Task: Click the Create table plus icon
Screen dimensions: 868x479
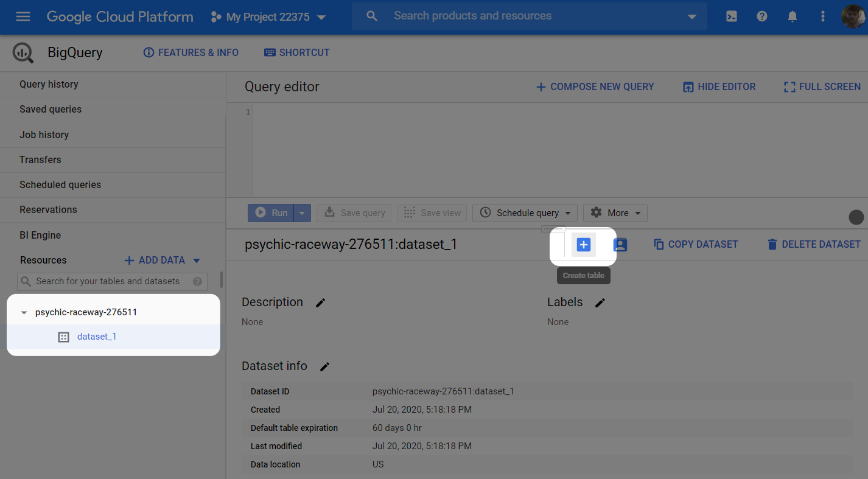Action: click(584, 245)
